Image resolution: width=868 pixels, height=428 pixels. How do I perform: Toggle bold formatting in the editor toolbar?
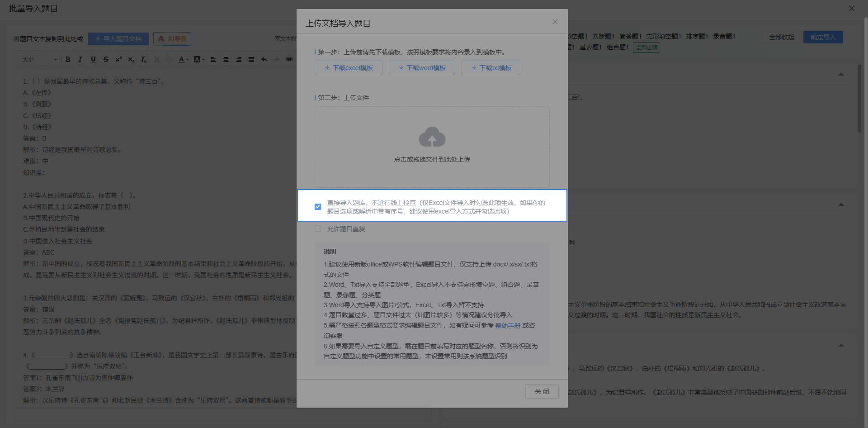point(68,59)
